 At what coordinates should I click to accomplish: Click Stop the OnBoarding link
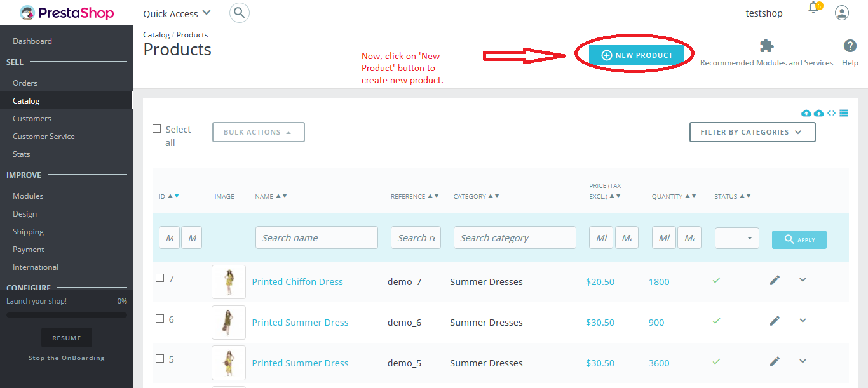tap(67, 358)
